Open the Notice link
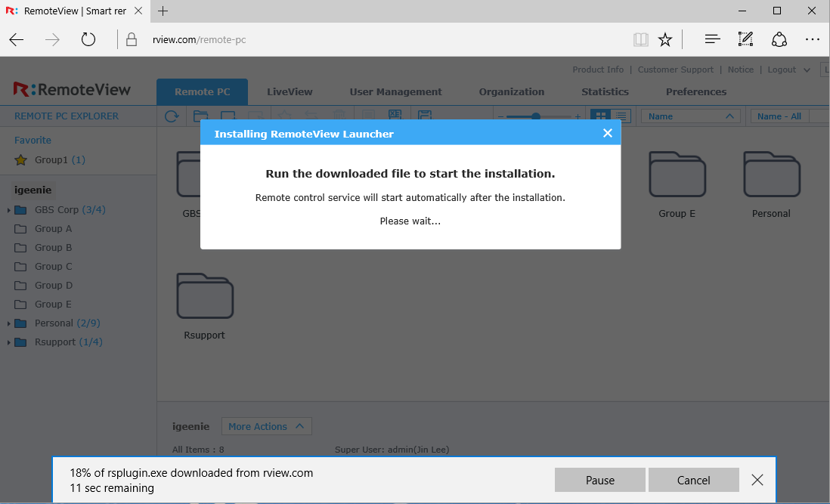Viewport: 830px width, 504px height. pyautogui.click(x=741, y=70)
